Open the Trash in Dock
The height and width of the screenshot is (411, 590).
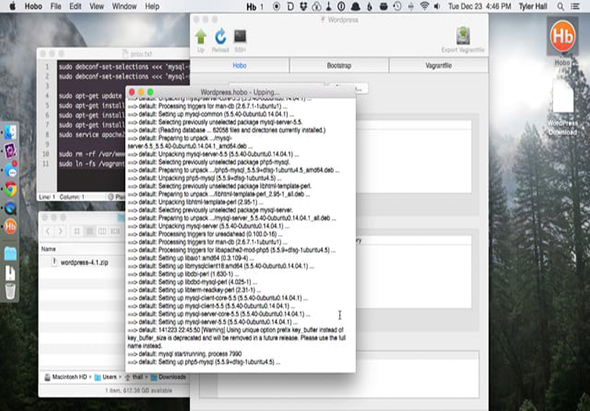(x=10, y=291)
